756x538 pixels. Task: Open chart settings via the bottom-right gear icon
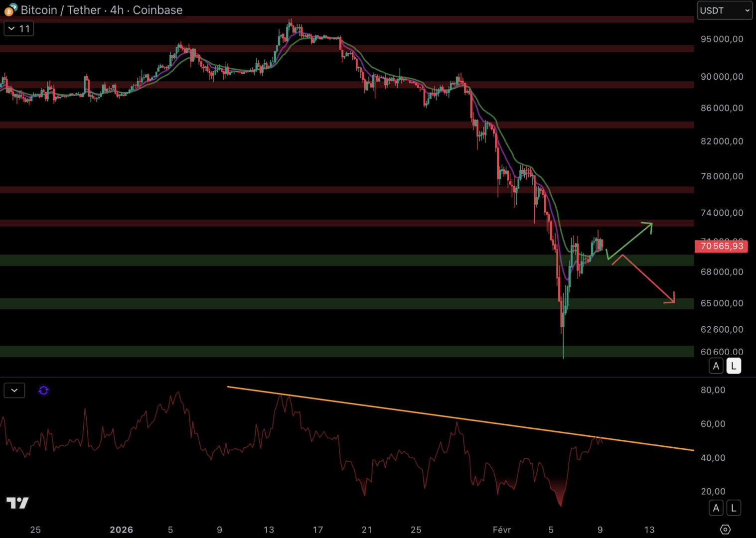(725, 530)
